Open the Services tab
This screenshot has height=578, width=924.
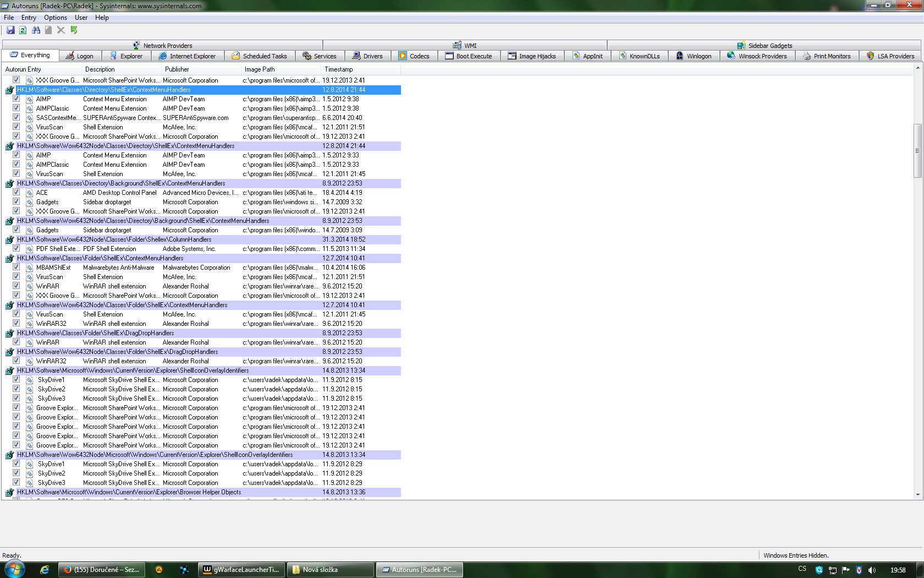click(x=320, y=56)
